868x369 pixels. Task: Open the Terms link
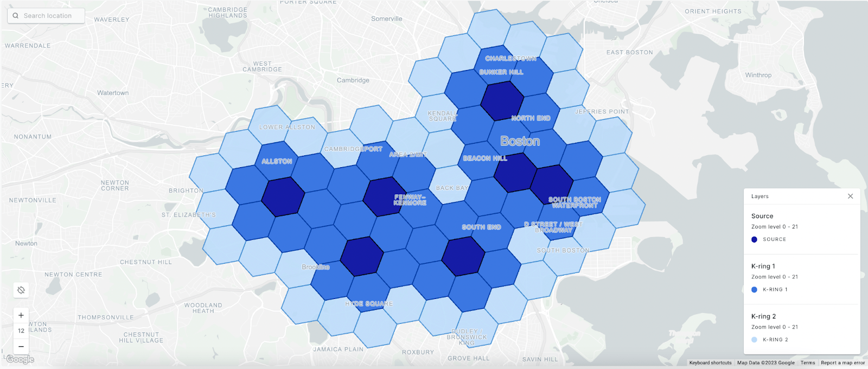point(807,363)
